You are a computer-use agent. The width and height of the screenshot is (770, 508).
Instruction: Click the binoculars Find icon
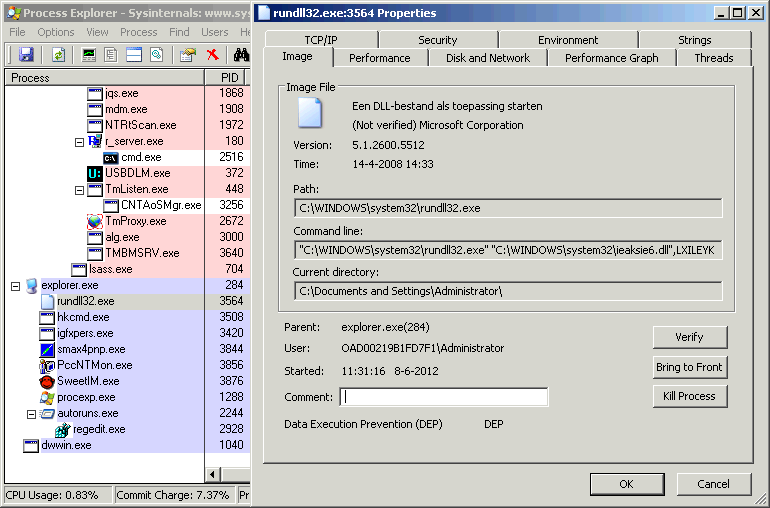241,55
